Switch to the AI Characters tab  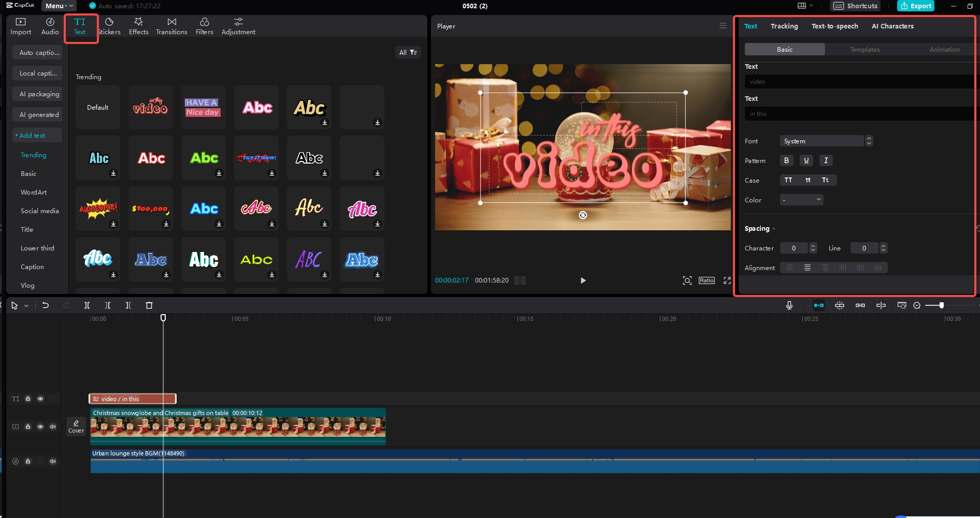click(892, 26)
